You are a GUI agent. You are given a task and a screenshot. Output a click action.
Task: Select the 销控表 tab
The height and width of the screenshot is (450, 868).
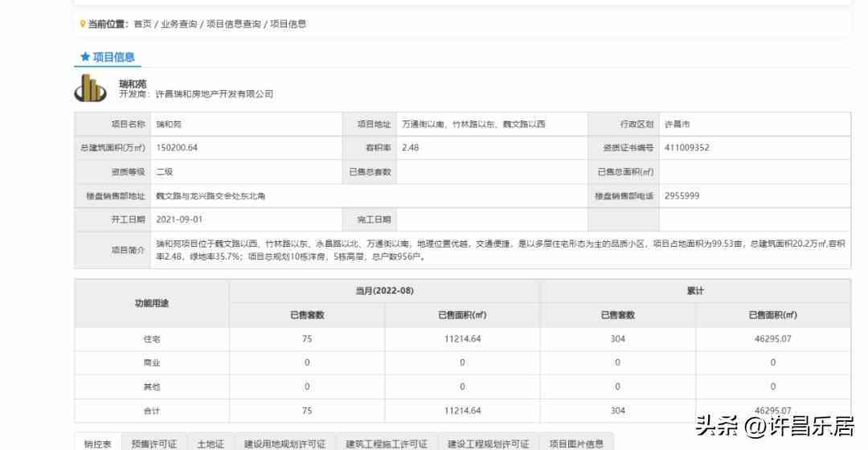pos(97,444)
